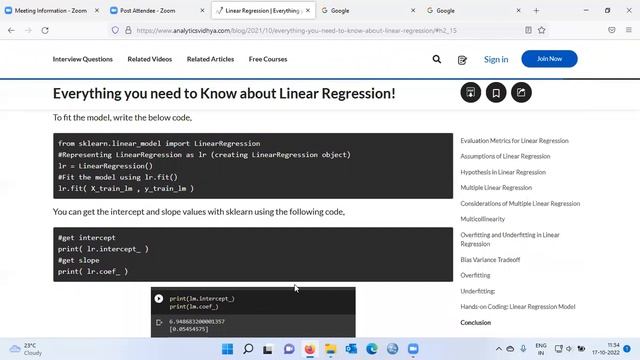Image resolution: width=640 pixels, height=360 pixels.
Task: Go to Considerations of Multiple Linear Regression
Action: tap(520, 203)
